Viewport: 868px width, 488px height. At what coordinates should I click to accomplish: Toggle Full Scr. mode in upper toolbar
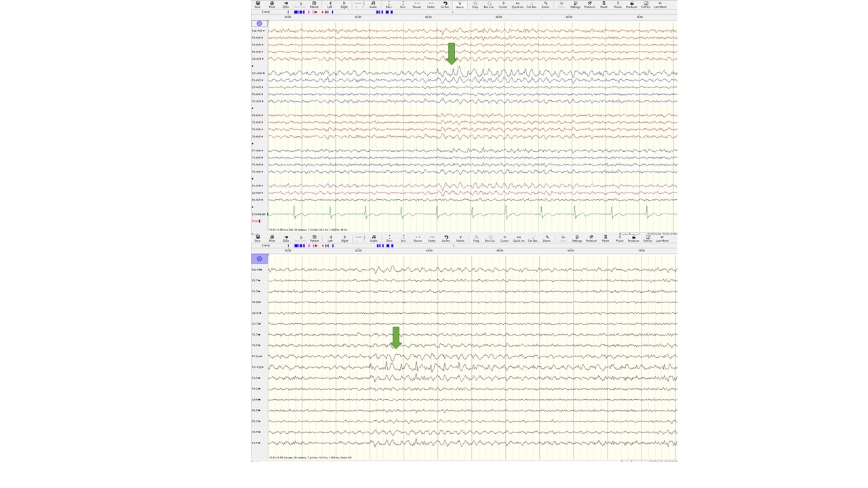click(646, 4)
